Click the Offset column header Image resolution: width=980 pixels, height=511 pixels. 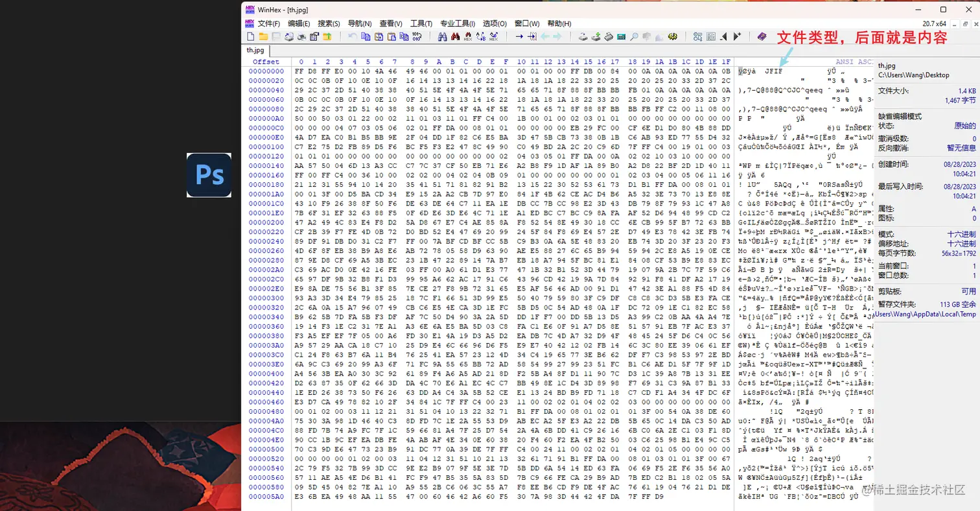point(266,62)
